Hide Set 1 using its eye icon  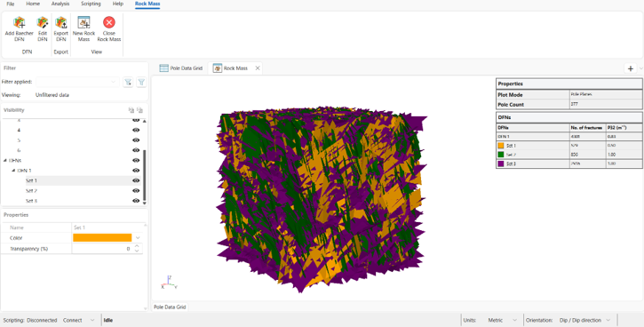click(x=136, y=180)
